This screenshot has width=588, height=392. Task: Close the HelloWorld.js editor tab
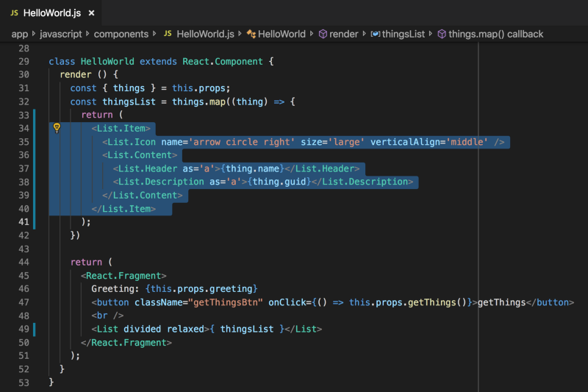click(90, 13)
